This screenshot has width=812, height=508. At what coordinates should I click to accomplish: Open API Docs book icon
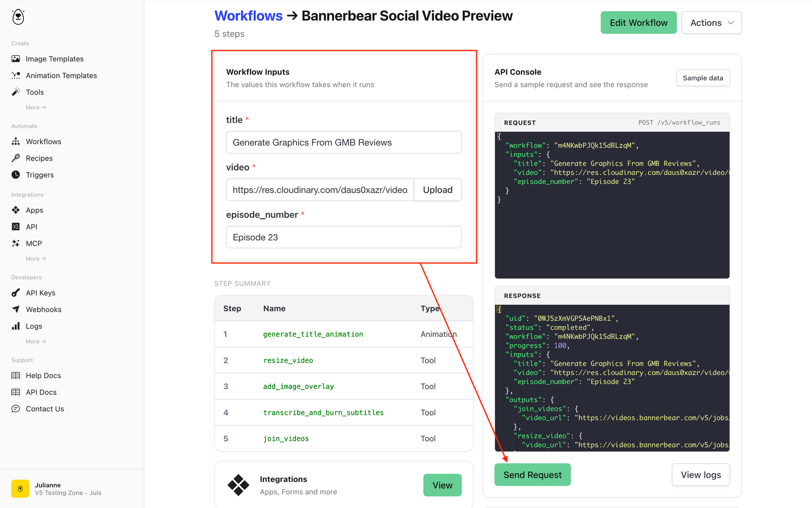[16, 392]
